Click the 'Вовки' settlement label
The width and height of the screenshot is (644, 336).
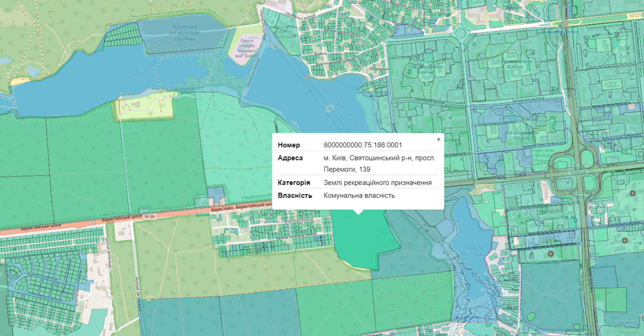click(320, 54)
